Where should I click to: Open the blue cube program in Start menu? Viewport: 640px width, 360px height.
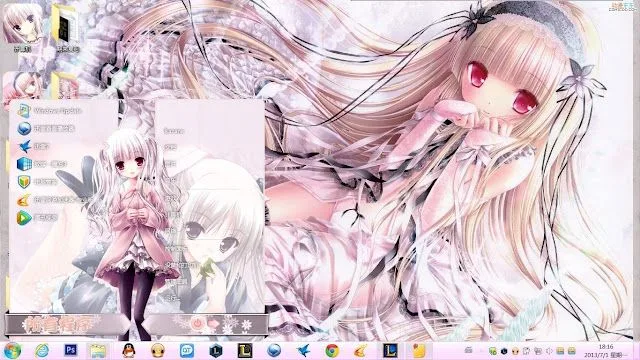click(42, 164)
